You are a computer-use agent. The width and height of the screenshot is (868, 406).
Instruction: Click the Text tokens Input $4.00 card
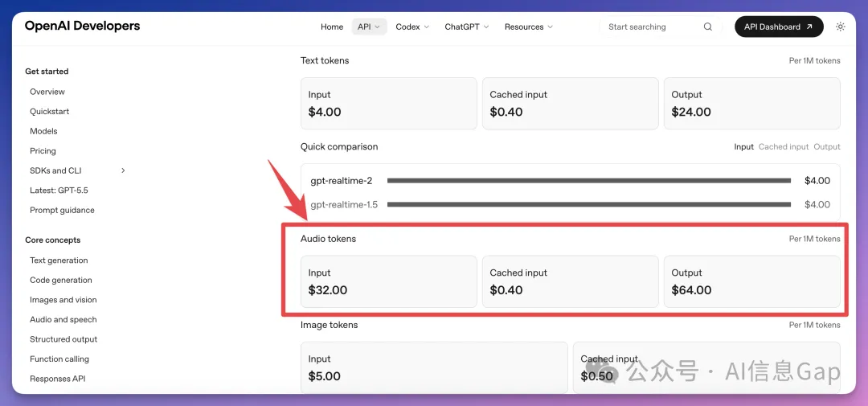point(389,104)
